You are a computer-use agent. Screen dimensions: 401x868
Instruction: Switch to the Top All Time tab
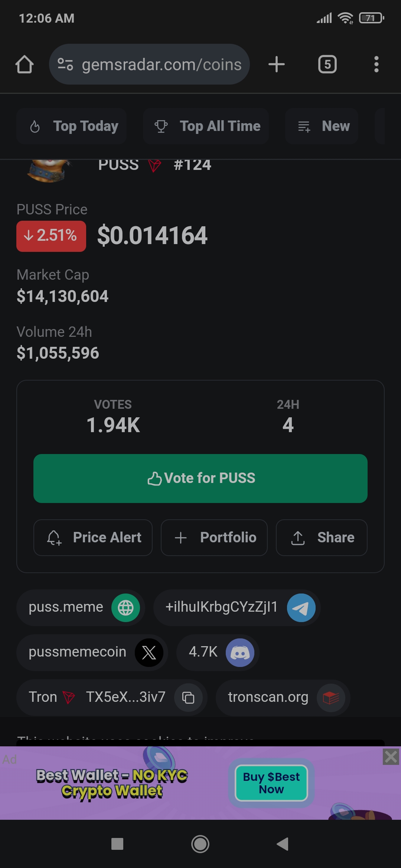click(x=206, y=126)
